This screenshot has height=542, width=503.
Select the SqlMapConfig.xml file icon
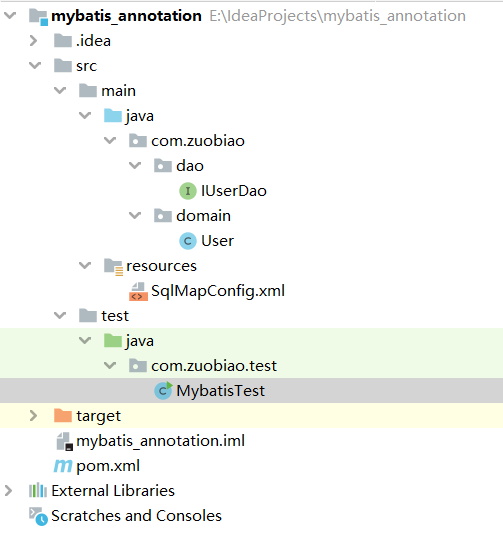coord(138,291)
